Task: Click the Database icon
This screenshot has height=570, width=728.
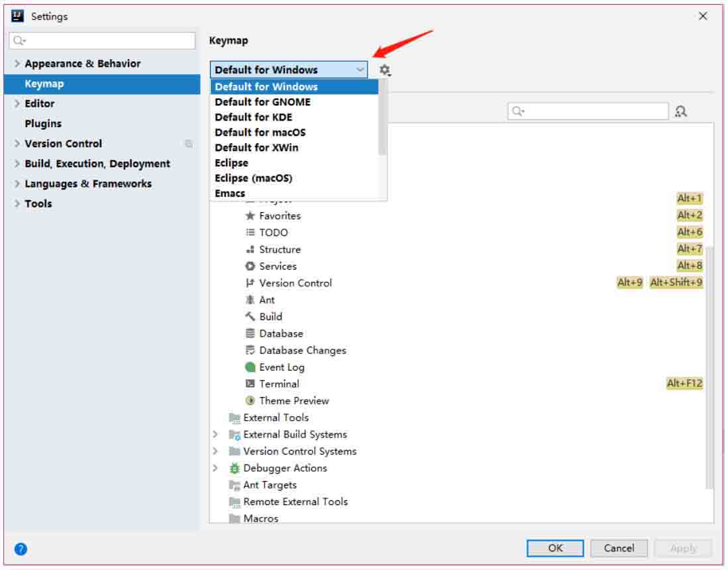Action: click(x=250, y=333)
